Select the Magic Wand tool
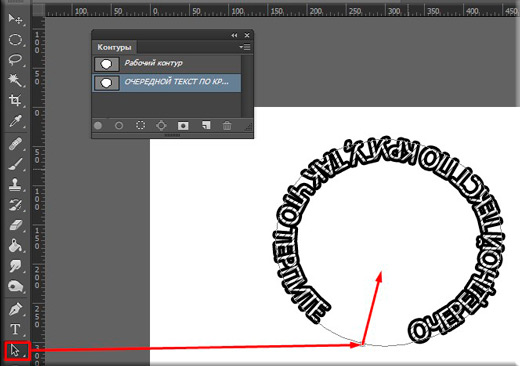 coord(15,80)
